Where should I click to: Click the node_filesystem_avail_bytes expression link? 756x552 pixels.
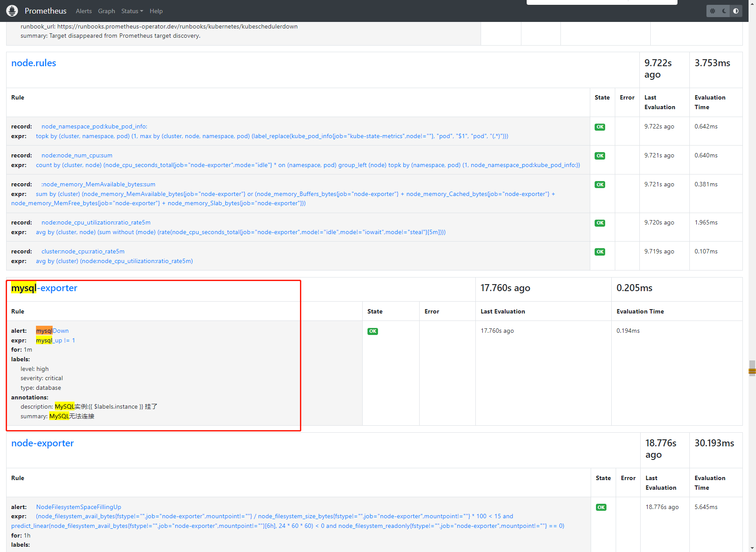click(288, 521)
